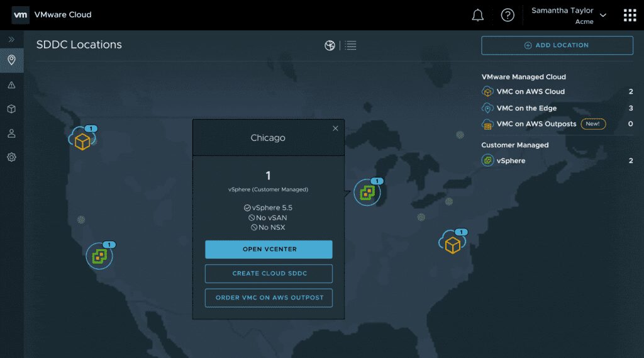Expand the left sidebar navigation
644x358 pixels.
(x=11, y=40)
